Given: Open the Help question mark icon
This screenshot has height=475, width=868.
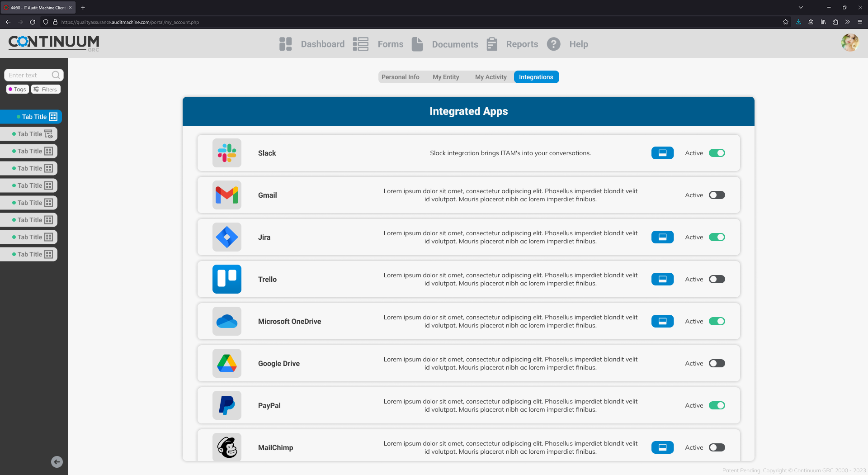Looking at the screenshot, I should pyautogui.click(x=553, y=44).
